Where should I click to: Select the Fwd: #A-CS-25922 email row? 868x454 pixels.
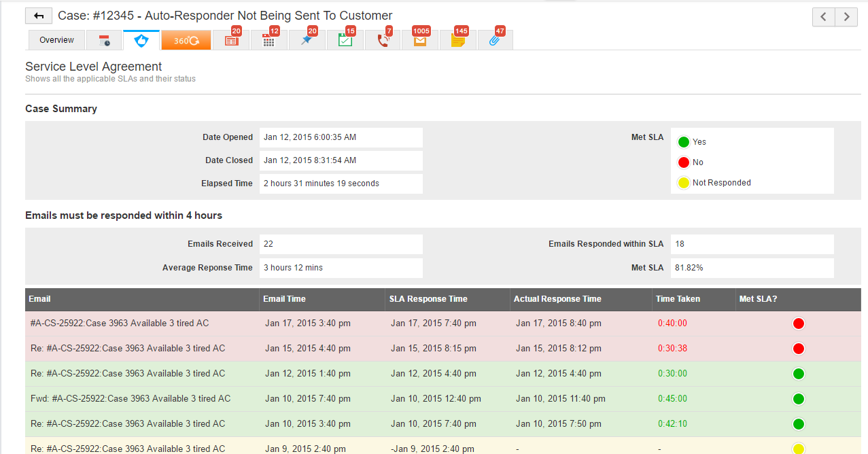coord(443,399)
